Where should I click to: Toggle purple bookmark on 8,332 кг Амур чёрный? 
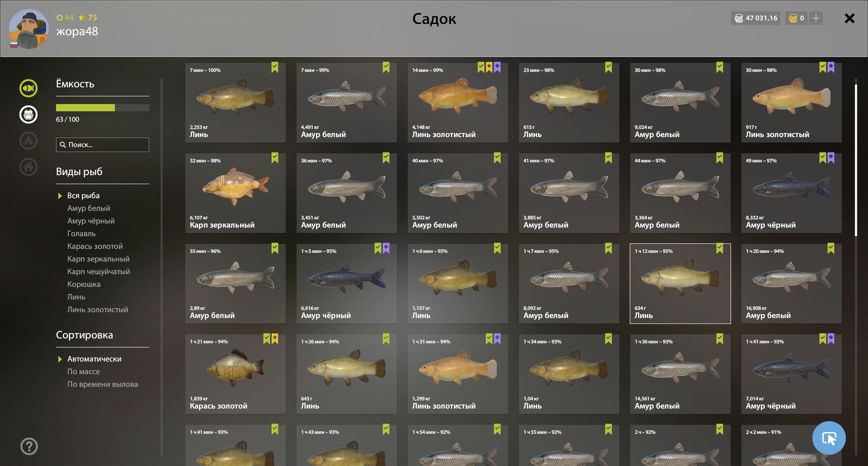click(x=831, y=158)
